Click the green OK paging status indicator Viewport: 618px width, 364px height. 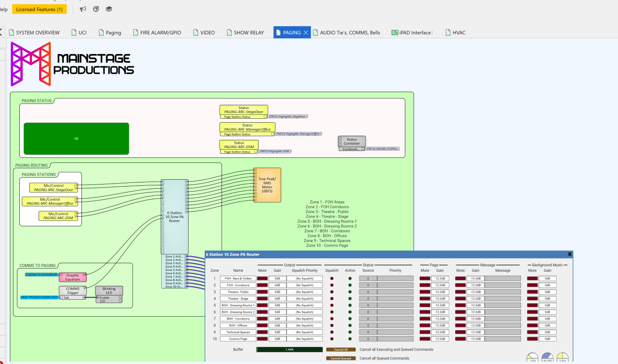(x=76, y=138)
